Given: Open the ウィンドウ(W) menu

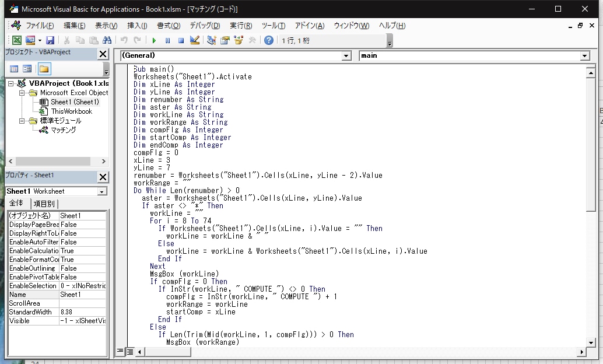Looking at the screenshot, I should pyautogui.click(x=352, y=26).
